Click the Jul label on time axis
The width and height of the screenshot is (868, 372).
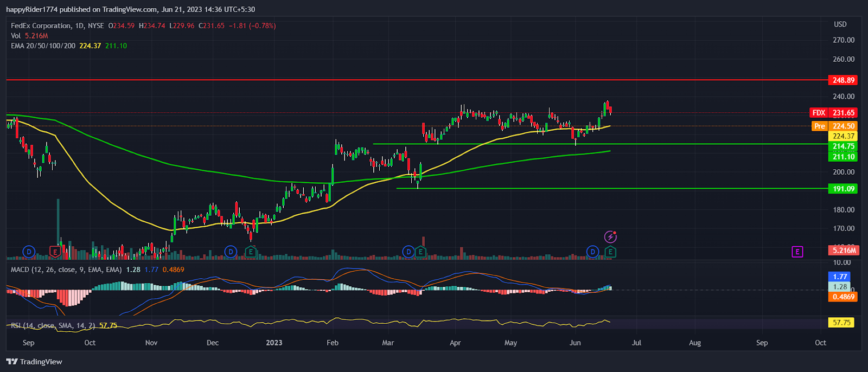point(636,343)
